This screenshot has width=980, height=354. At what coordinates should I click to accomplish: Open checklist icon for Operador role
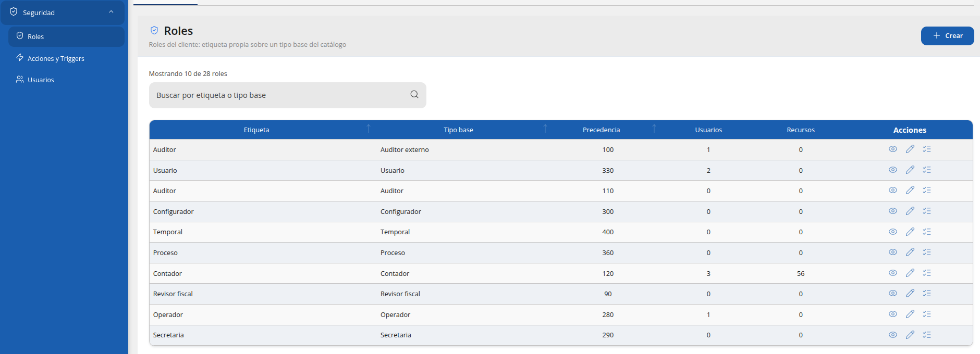pyautogui.click(x=927, y=314)
